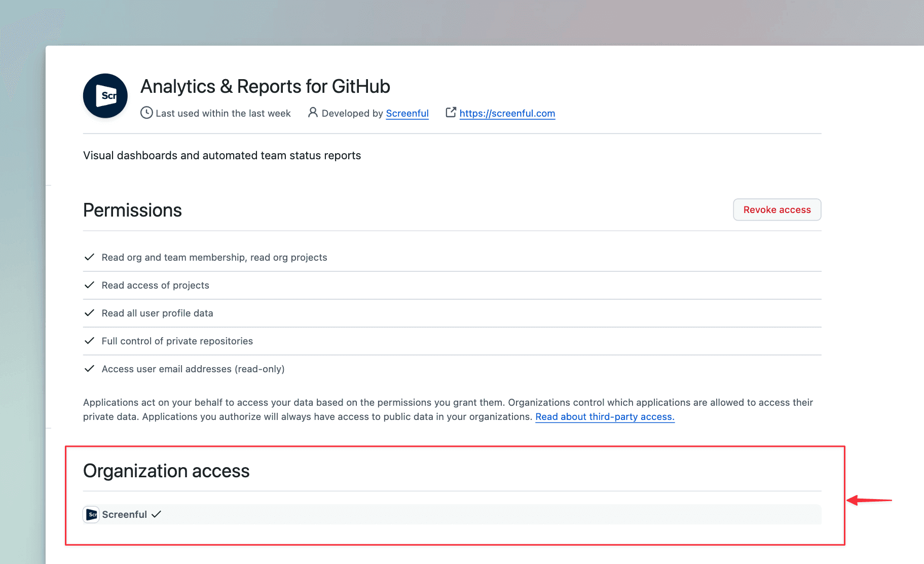Viewport: 924px width, 564px height.
Task: Click the Revoke access button
Action: coord(777,209)
